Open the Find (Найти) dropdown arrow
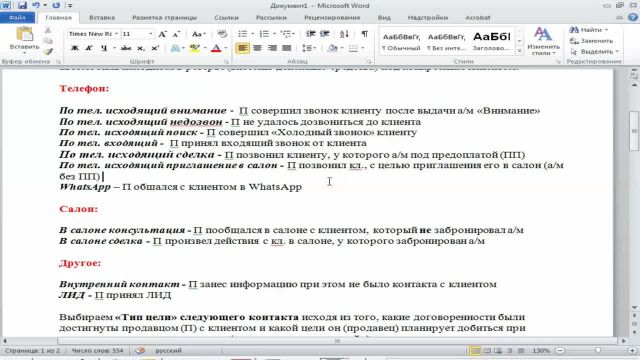 606,30
